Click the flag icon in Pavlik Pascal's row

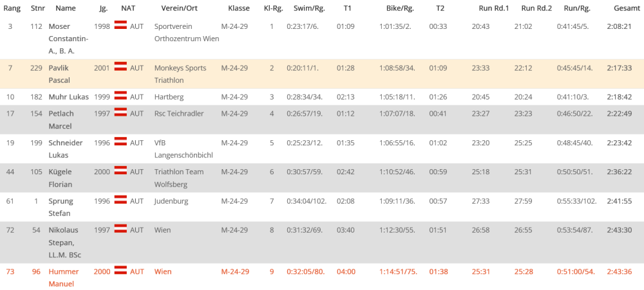click(x=120, y=66)
